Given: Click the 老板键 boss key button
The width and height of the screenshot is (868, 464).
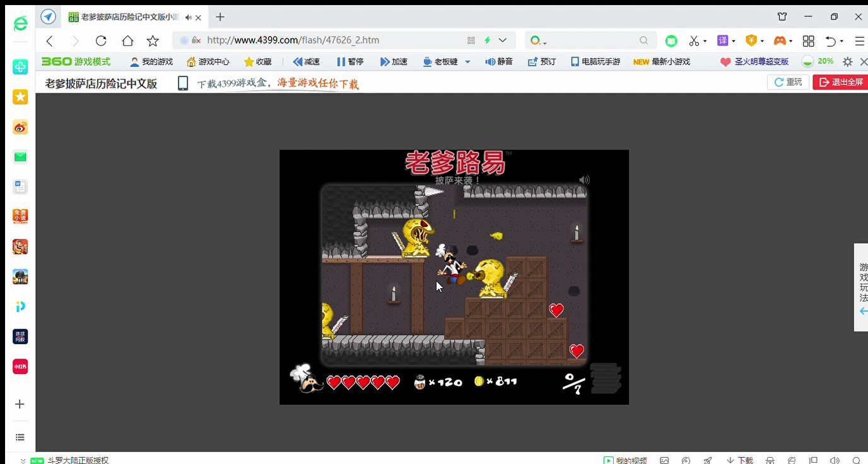Looking at the screenshot, I should click(441, 62).
